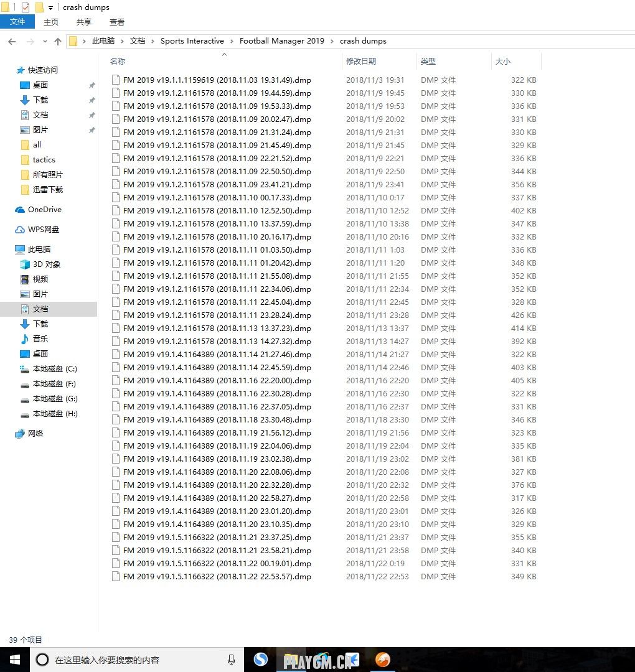The height and width of the screenshot is (672, 635).
Task: Select 此电脑 in the navigation pane
Action: coord(39,250)
